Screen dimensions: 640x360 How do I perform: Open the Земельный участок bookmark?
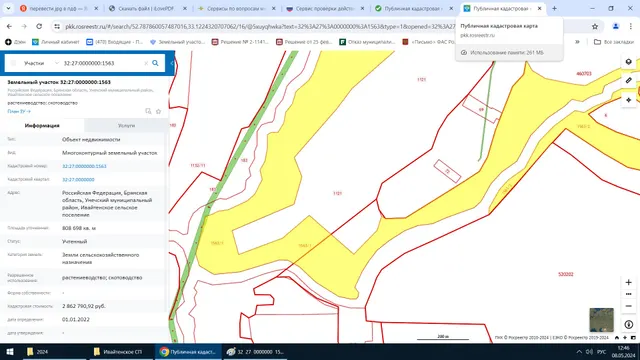[178, 42]
